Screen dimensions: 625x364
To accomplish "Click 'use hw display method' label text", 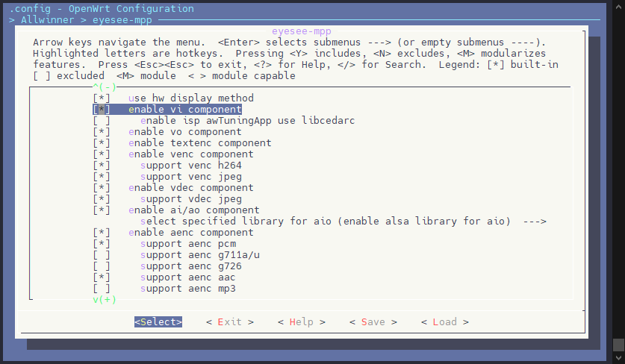I will [191, 98].
